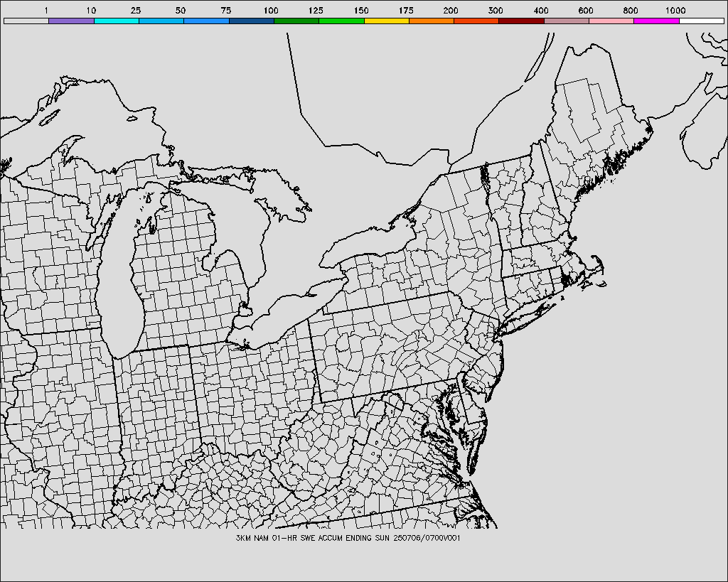This screenshot has height=582, width=728.
Task: Click the light gray color segment under 1
Action: [x=26, y=21]
